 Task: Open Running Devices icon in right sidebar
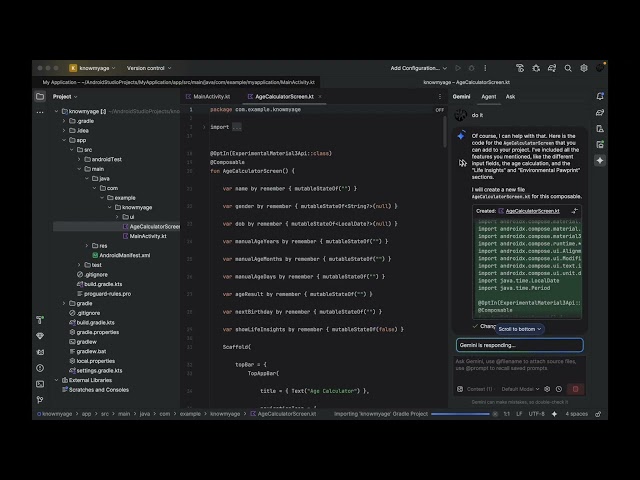point(600,144)
